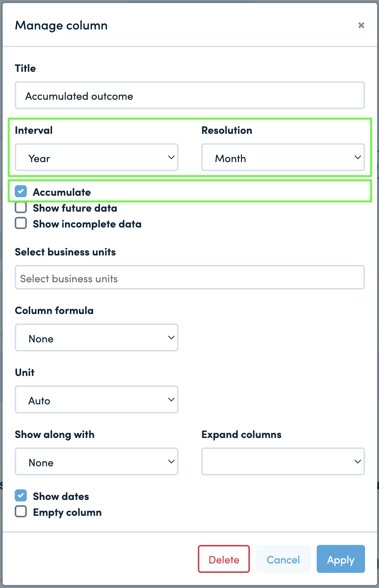Click the red Delete button
The image size is (379, 588).
pyautogui.click(x=224, y=559)
